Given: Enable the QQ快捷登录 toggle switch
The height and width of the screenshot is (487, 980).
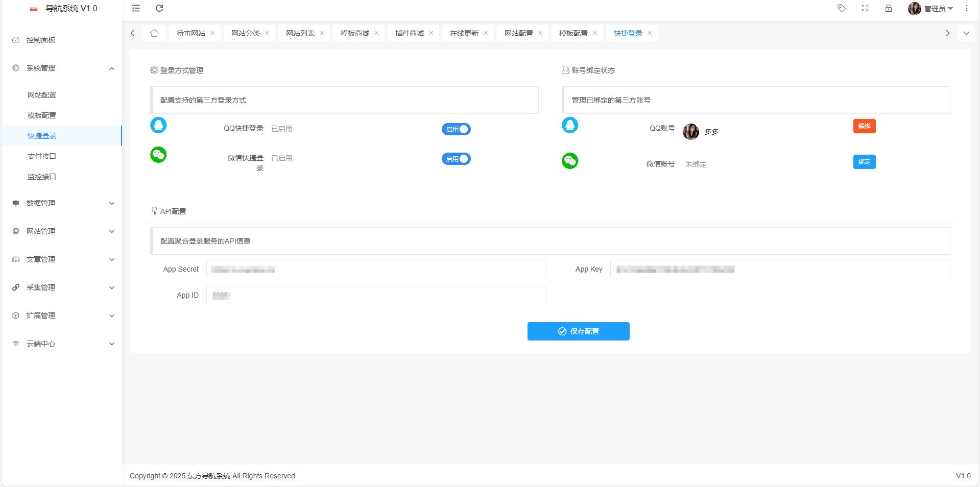Looking at the screenshot, I should 456,129.
